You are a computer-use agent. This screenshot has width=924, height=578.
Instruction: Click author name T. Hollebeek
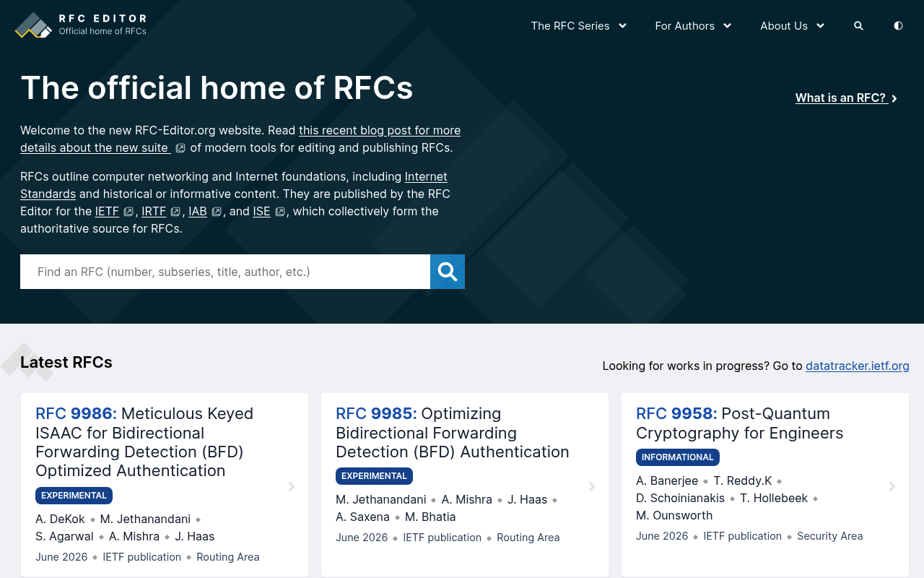[x=774, y=498]
